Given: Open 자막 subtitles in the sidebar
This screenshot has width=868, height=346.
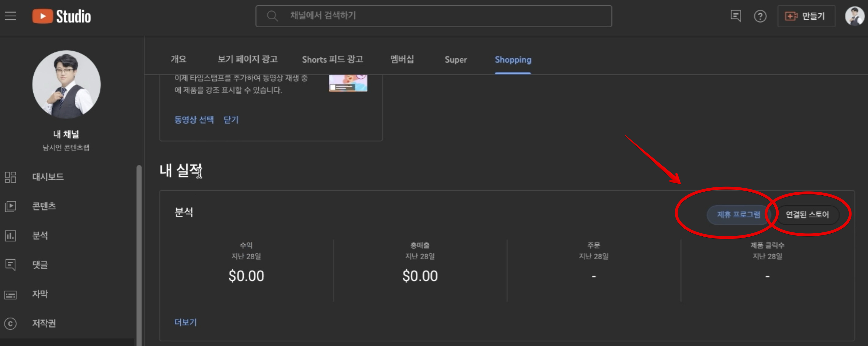Looking at the screenshot, I should [40, 294].
